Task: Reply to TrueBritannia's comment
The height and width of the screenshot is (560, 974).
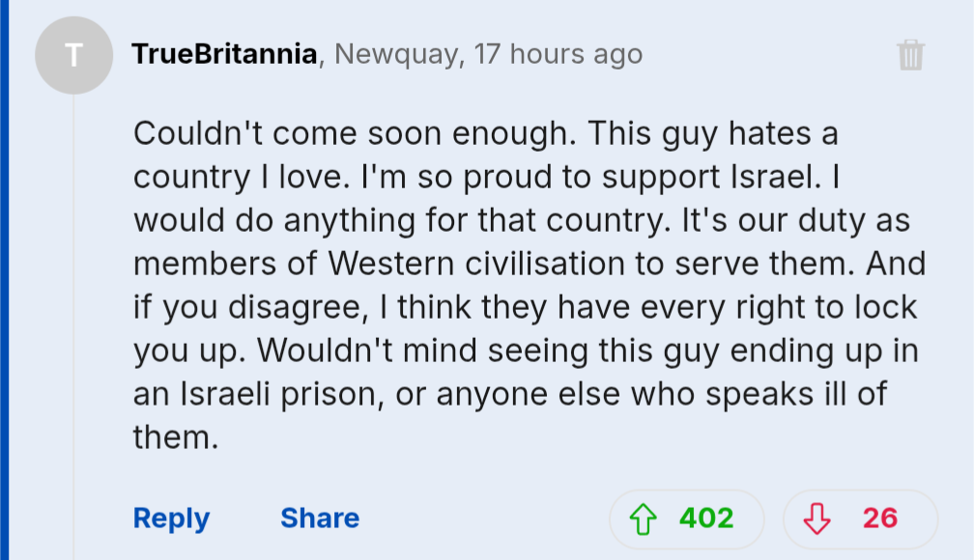Action: click(171, 518)
